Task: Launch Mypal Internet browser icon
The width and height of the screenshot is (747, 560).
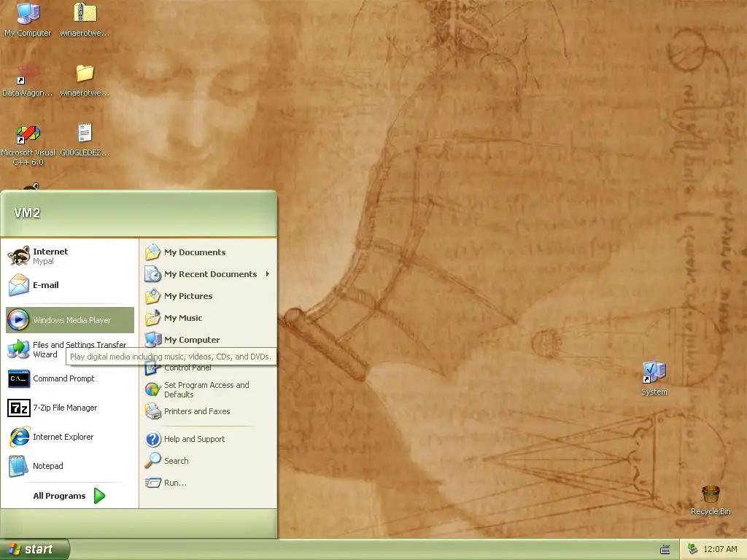Action: (x=19, y=256)
